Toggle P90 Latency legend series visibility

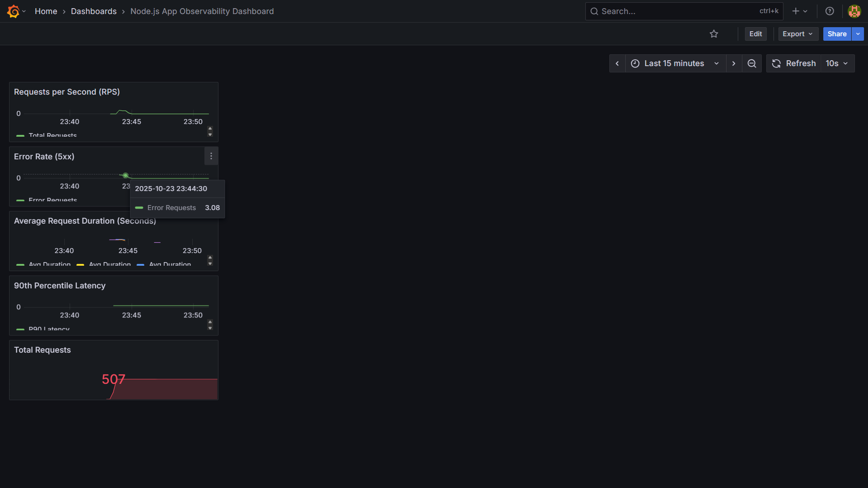click(x=49, y=329)
